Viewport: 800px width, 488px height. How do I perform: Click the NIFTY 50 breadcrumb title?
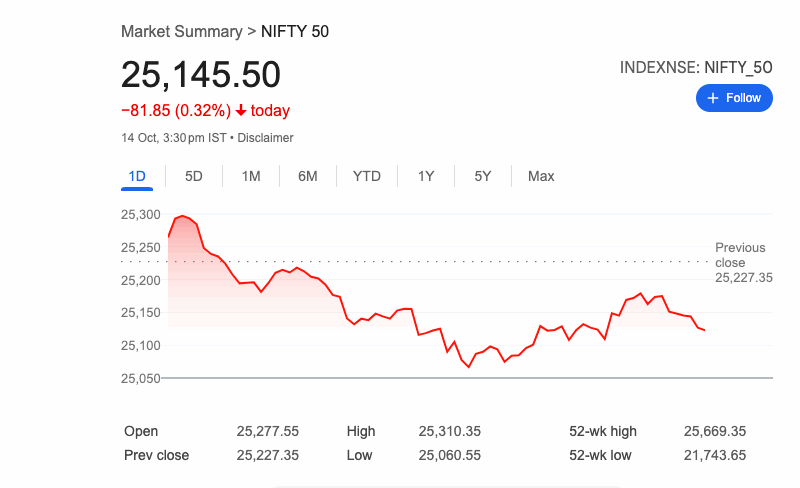point(295,31)
